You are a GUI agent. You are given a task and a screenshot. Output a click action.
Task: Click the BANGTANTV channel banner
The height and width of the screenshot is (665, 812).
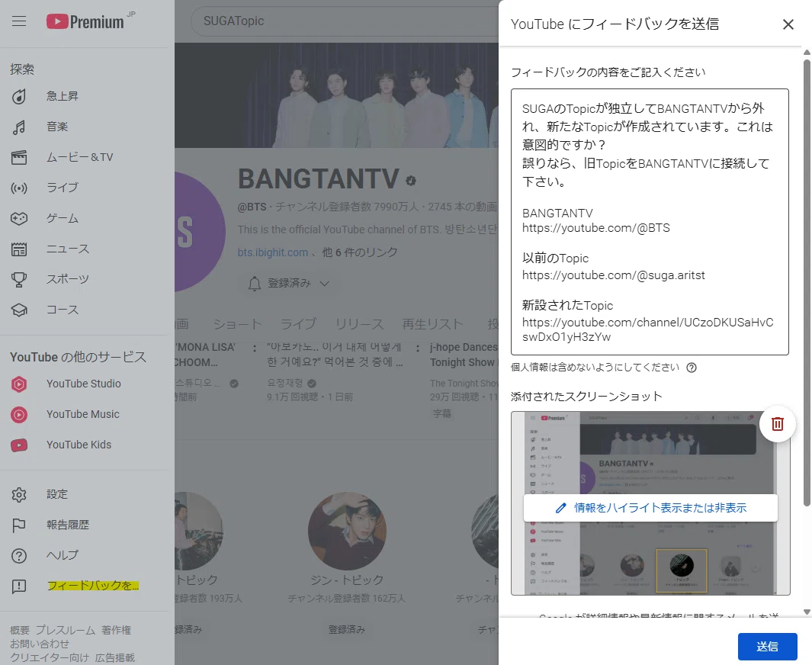(x=336, y=96)
